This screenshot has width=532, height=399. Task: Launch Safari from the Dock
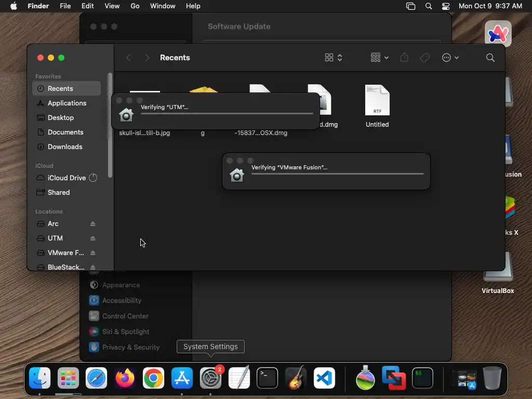click(x=96, y=378)
